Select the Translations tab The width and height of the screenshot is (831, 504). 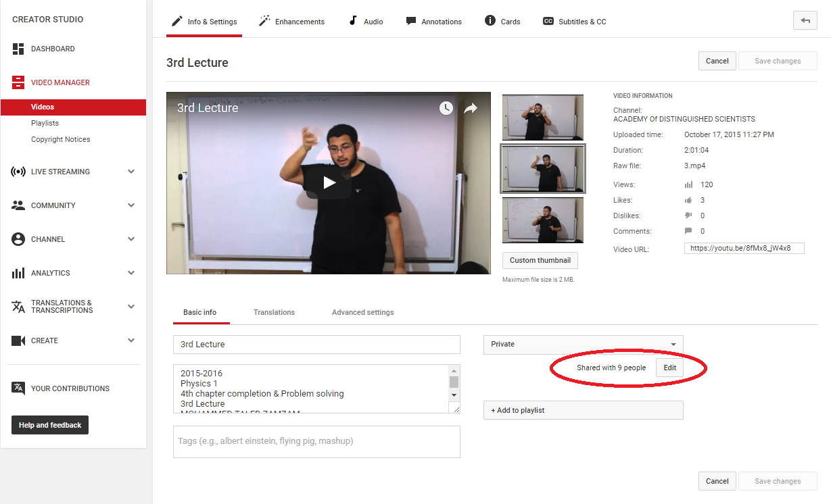click(x=274, y=312)
